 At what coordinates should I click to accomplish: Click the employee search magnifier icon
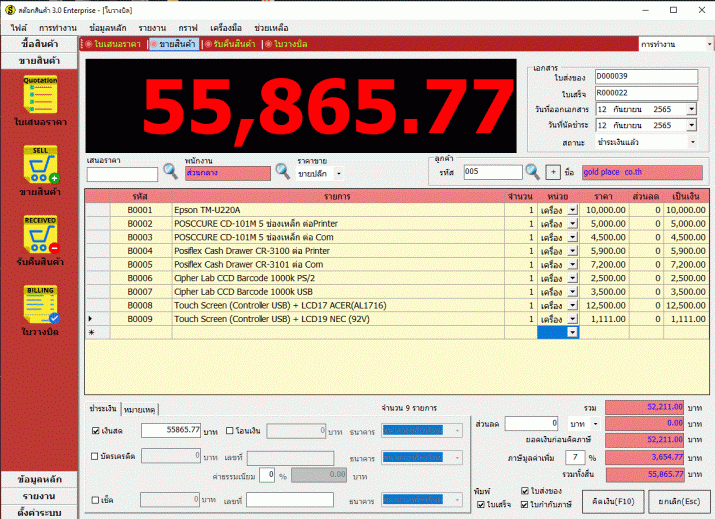pyautogui.click(x=282, y=172)
